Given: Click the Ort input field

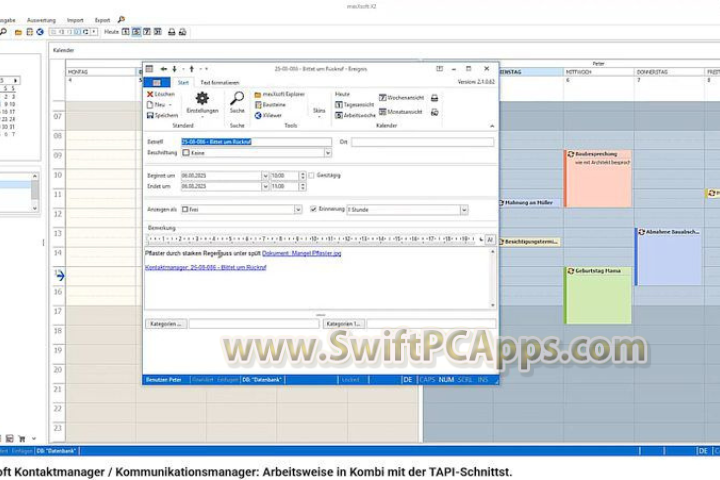Looking at the screenshot, I should (x=422, y=142).
